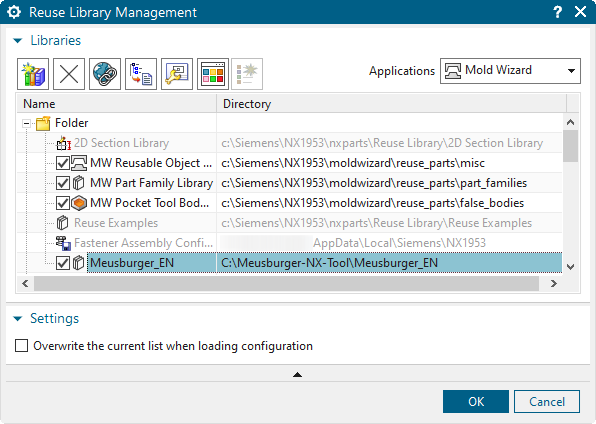Select the Reuse Examples row name
The image size is (596, 424).
point(116,223)
